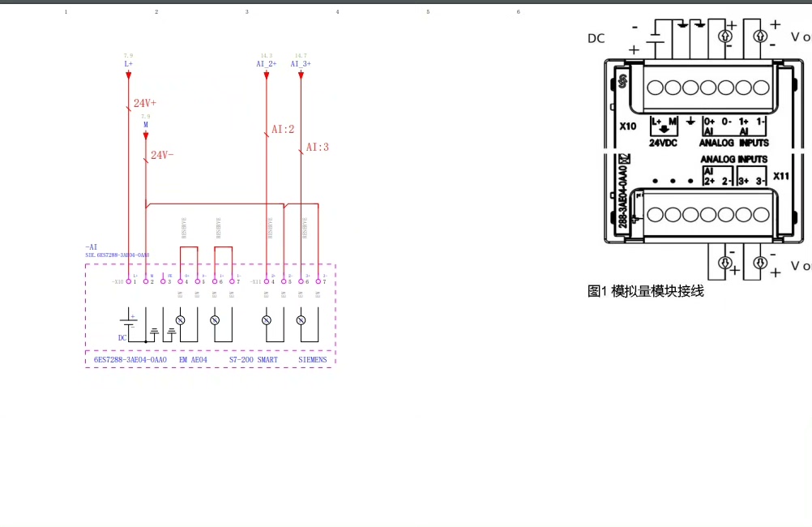Click the figure caption 图1 模拟量模块接线

coord(646,291)
